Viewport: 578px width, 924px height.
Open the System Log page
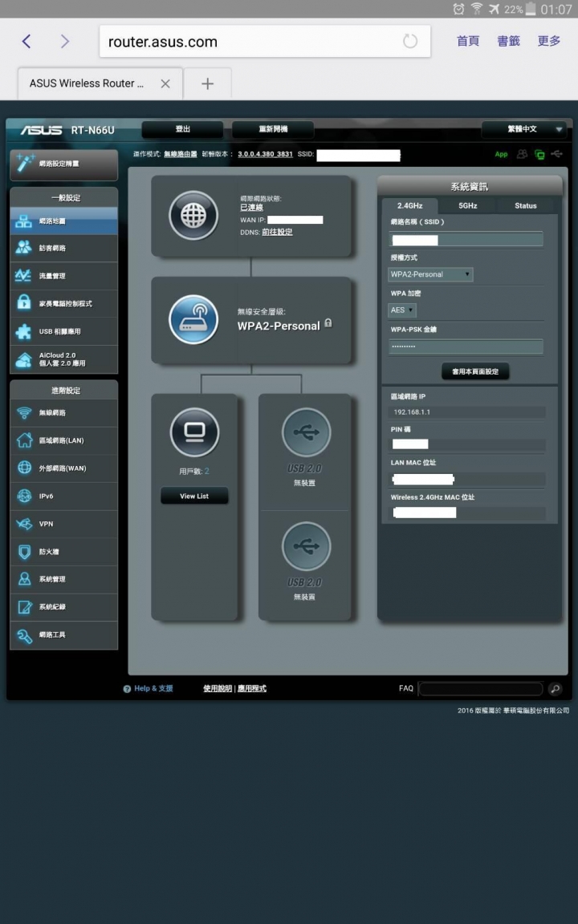pyautogui.click(x=63, y=607)
